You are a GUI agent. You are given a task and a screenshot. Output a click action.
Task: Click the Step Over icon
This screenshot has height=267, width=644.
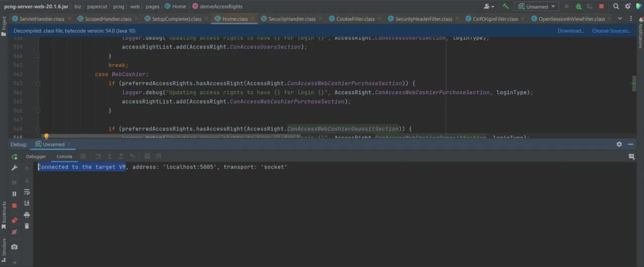[x=98, y=157]
